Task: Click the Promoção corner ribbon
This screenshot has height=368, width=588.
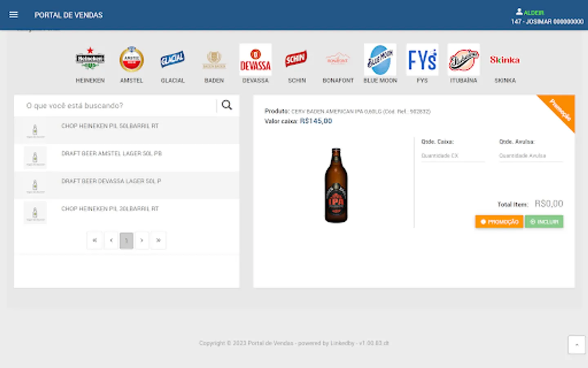Action: tap(560, 110)
